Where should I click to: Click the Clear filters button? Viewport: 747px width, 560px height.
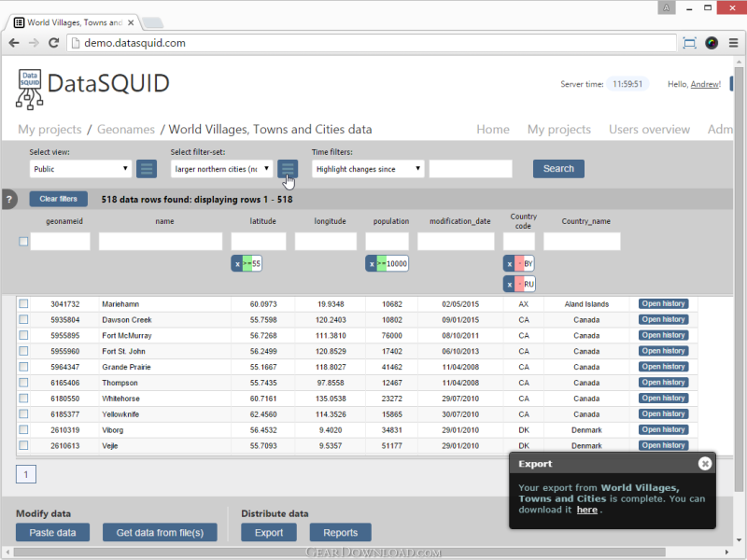(58, 199)
